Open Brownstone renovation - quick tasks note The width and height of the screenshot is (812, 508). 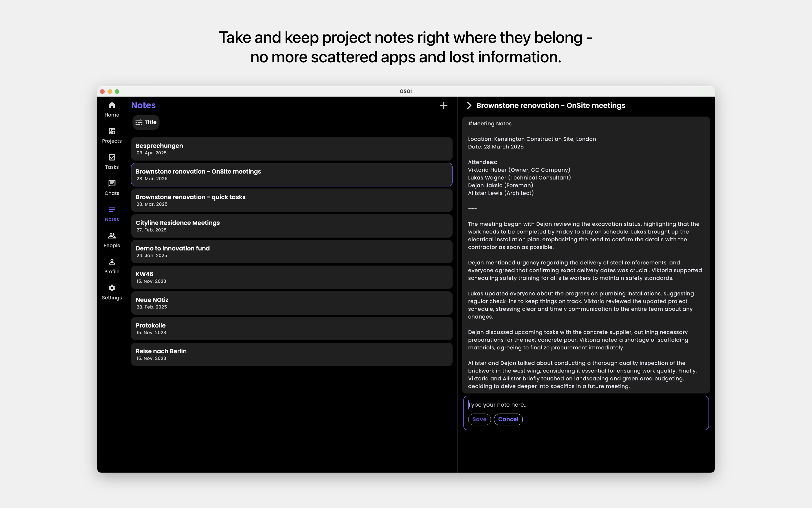pos(292,200)
